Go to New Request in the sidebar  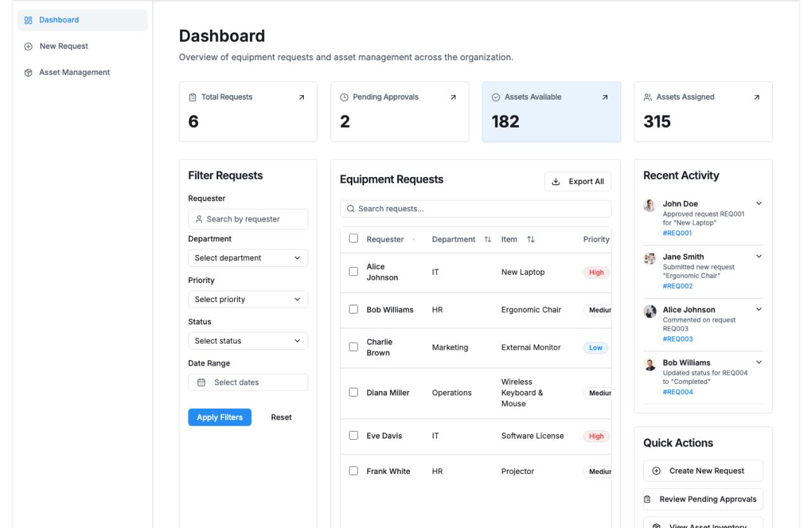[63, 46]
